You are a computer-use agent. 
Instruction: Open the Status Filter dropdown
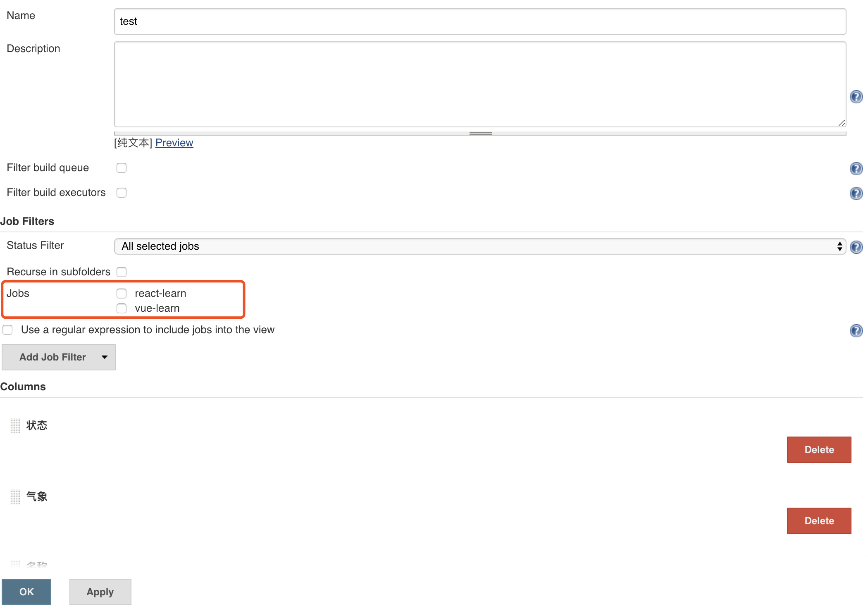click(x=479, y=246)
